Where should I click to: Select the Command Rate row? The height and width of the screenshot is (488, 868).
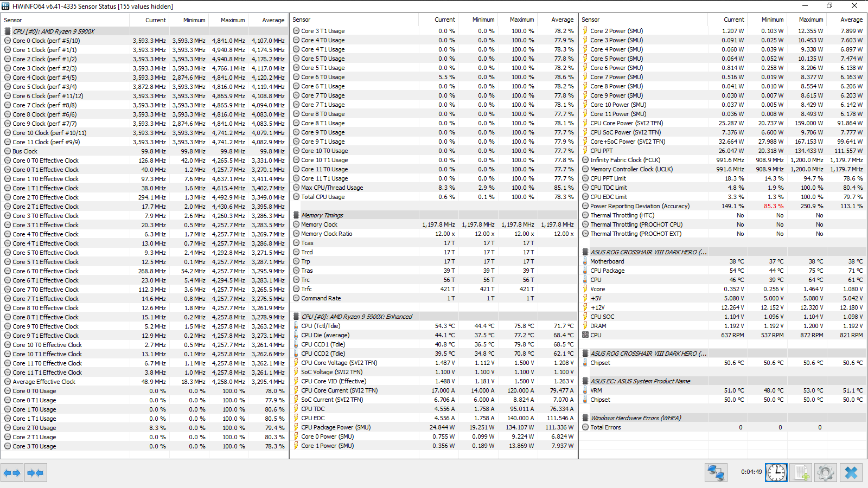tap(434, 298)
